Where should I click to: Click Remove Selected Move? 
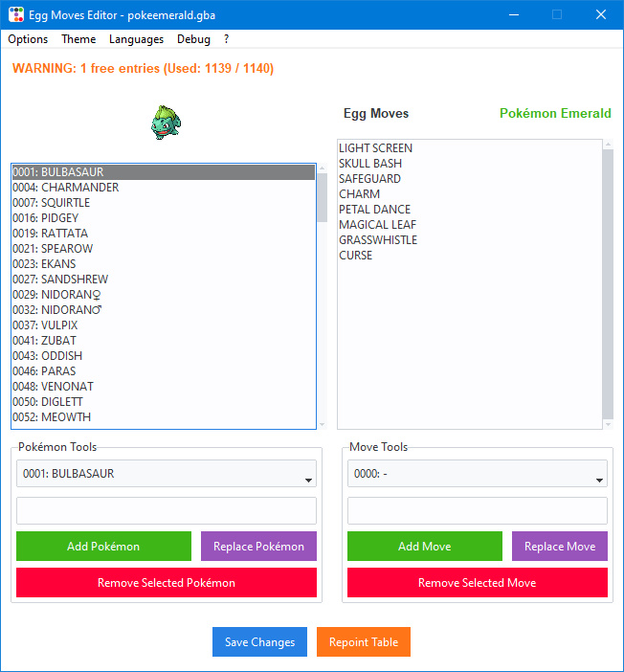click(477, 582)
